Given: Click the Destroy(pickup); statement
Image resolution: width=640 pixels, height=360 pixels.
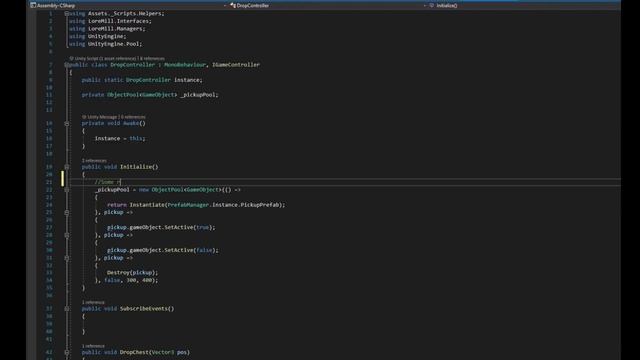Looking at the screenshot, I should (x=132, y=272).
